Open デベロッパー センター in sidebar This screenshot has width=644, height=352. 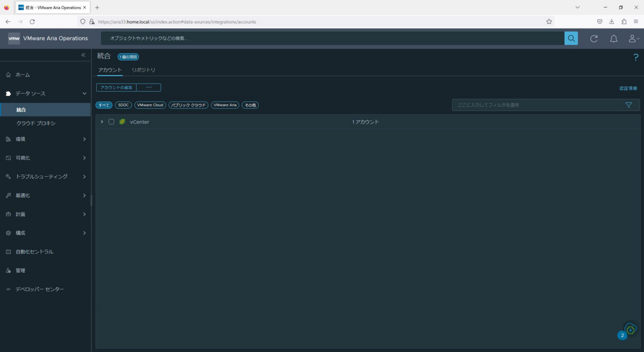[40, 289]
